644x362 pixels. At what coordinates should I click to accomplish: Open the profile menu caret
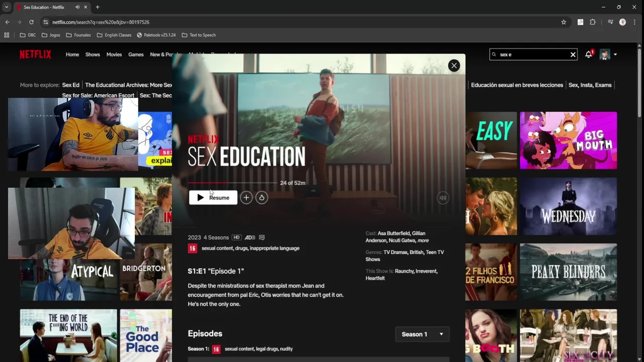point(615,54)
